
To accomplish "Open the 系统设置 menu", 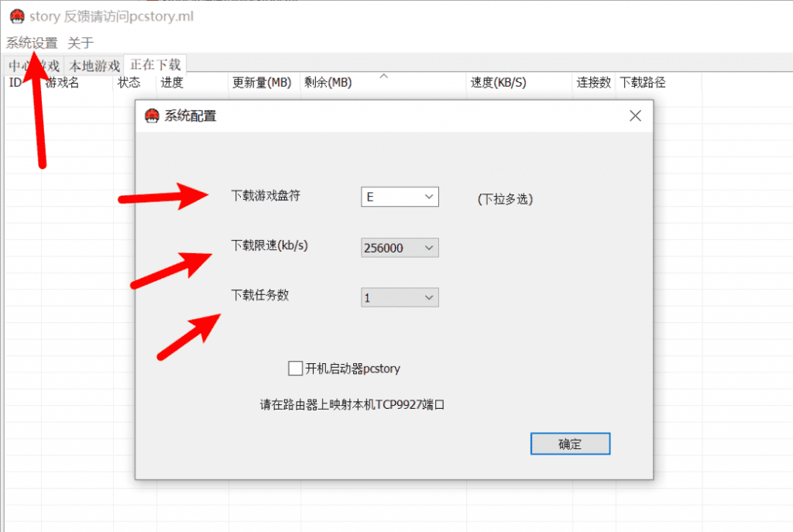I will tap(32, 43).
